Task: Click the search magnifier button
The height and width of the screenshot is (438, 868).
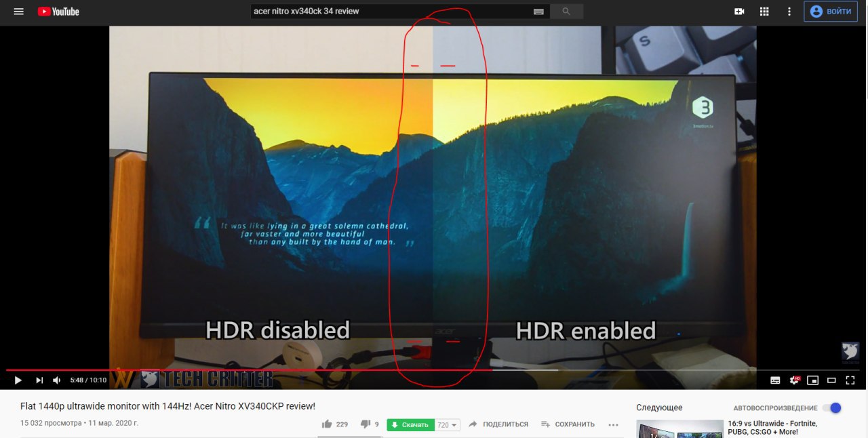Action: 566,12
